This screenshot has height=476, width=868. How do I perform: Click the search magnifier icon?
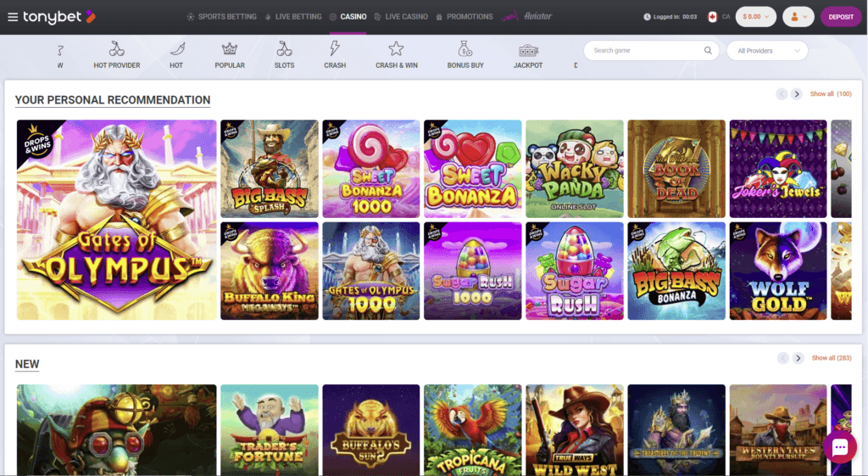pyautogui.click(x=708, y=50)
